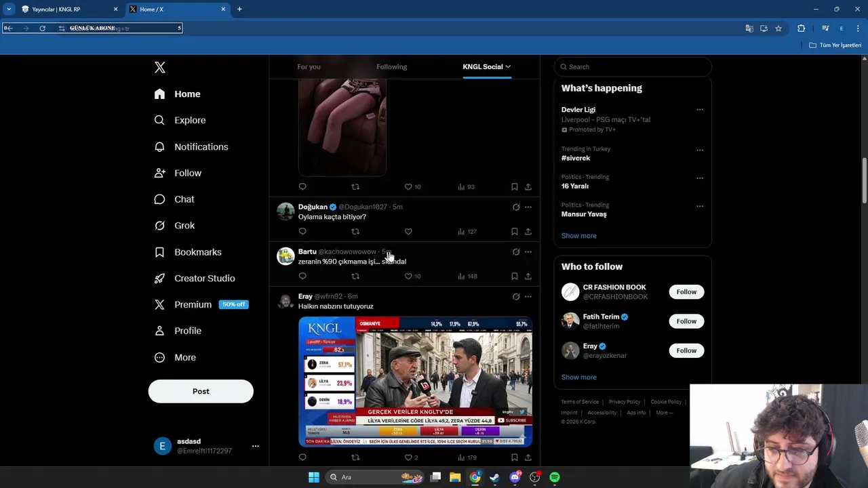868x488 pixels.
Task: Follow CR FASHION BOOK
Action: [686, 292]
